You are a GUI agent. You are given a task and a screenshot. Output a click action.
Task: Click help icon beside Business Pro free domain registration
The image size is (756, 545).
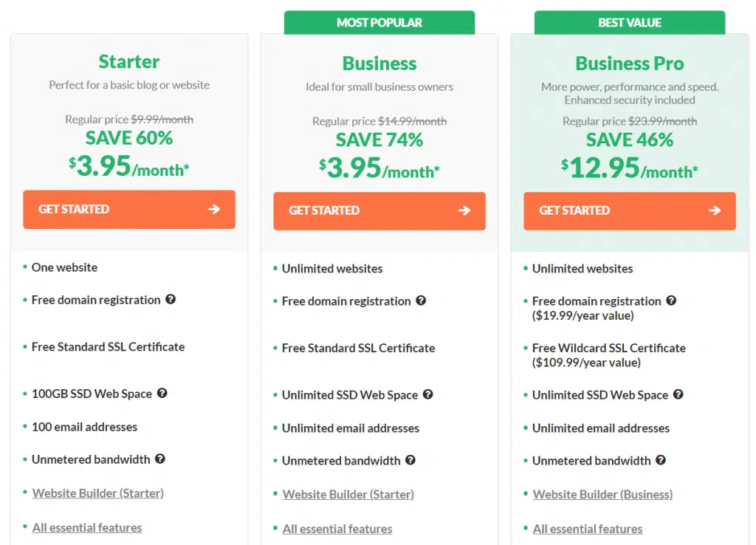pos(671,301)
